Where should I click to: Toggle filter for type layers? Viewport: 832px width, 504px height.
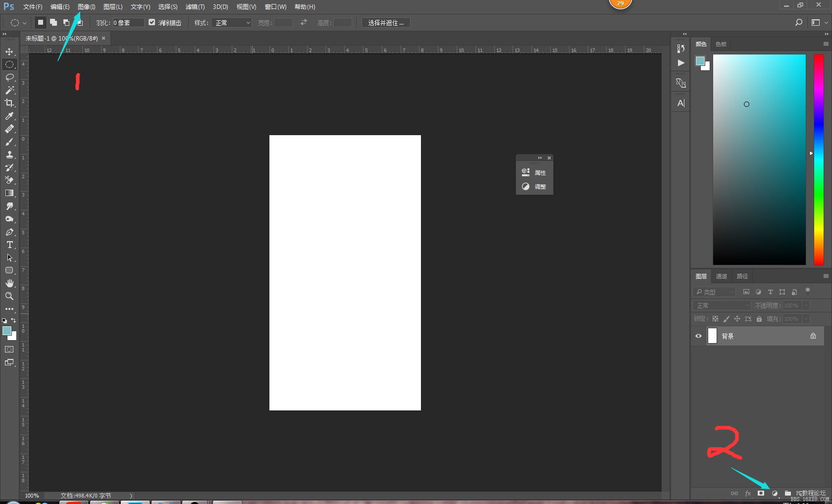pos(770,292)
